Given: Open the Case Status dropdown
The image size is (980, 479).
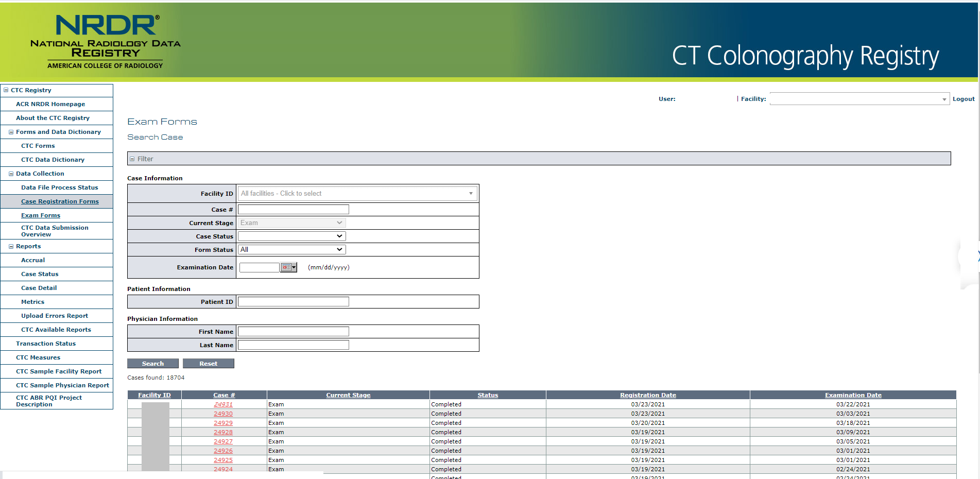Looking at the screenshot, I should point(292,236).
